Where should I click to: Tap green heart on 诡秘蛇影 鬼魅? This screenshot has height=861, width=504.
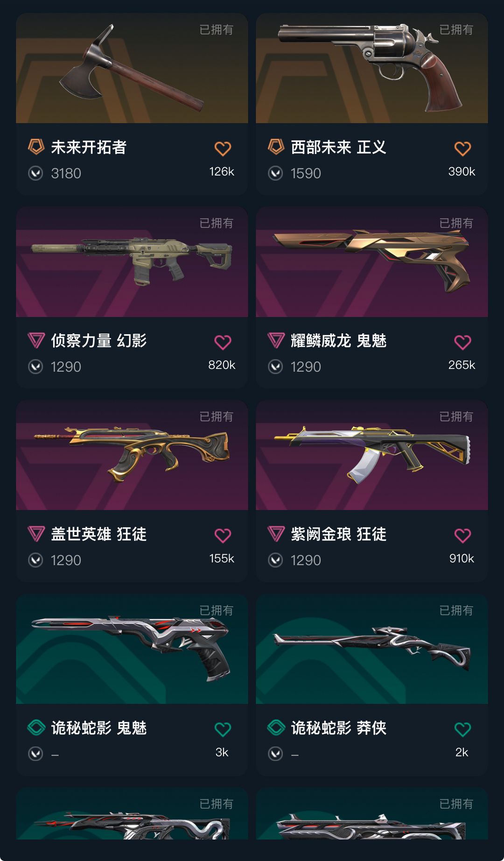tap(223, 729)
